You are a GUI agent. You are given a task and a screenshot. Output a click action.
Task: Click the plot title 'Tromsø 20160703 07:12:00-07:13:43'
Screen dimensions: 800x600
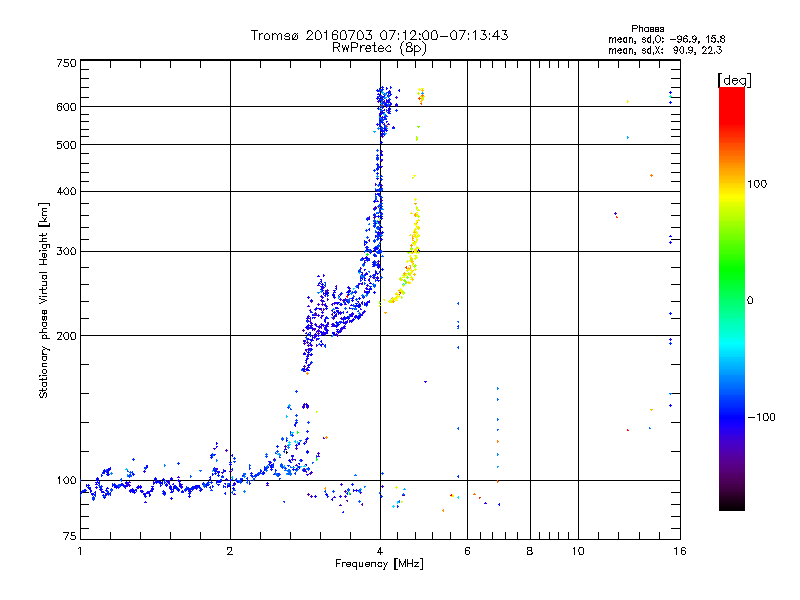[x=379, y=35]
